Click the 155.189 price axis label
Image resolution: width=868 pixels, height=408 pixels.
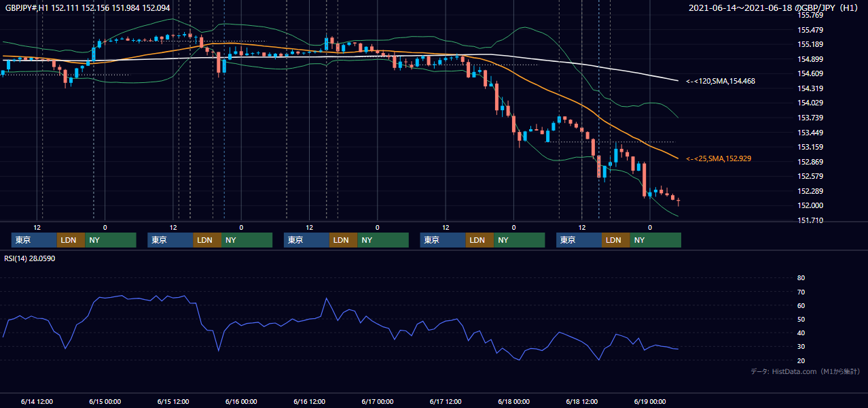tap(810, 44)
